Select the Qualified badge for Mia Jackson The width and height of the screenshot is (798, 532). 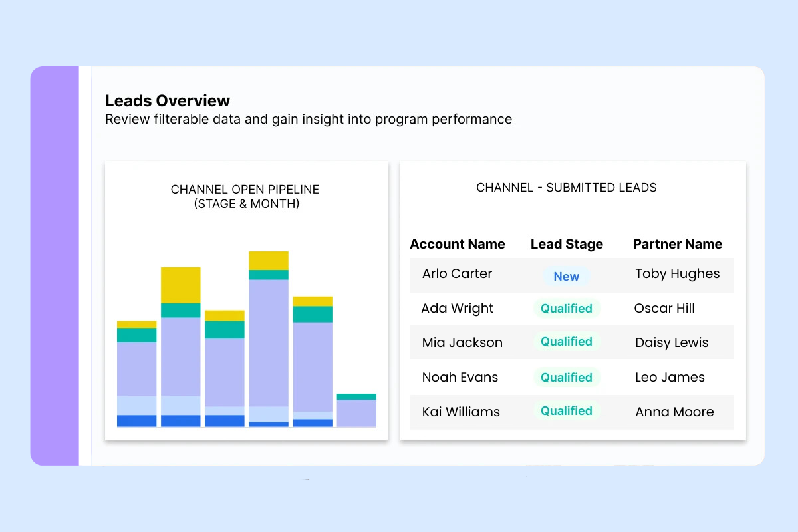pyautogui.click(x=566, y=342)
